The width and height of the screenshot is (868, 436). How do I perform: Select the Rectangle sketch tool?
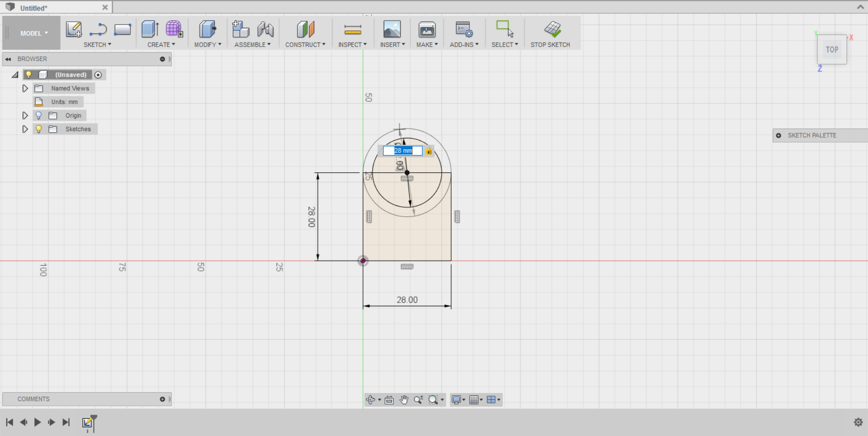(123, 30)
